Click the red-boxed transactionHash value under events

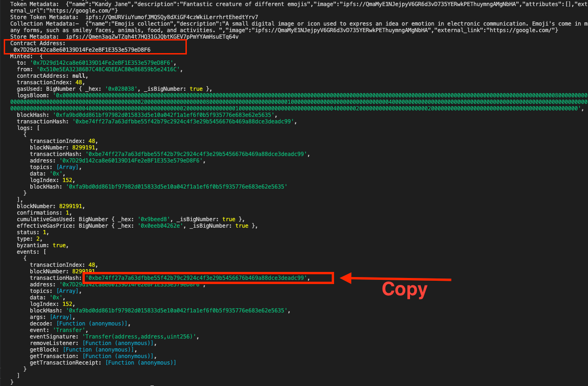[197, 278]
